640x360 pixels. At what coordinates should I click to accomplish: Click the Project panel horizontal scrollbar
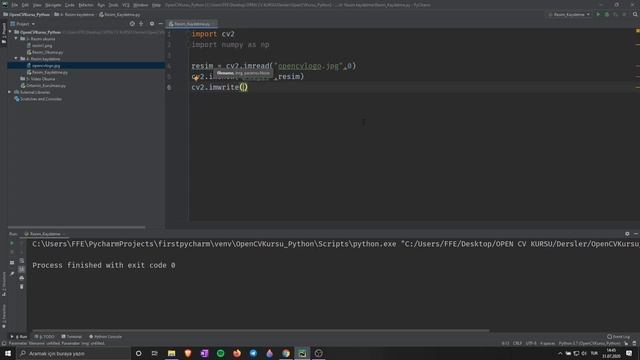point(77,227)
